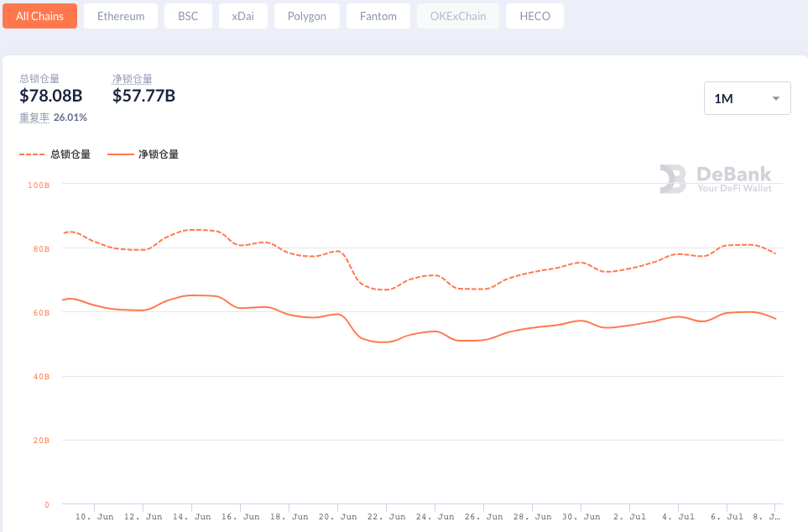Click the dropdown arrow beside 1M
Image resolution: width=808 pixels, height=532 pixels.
point(776,98)
